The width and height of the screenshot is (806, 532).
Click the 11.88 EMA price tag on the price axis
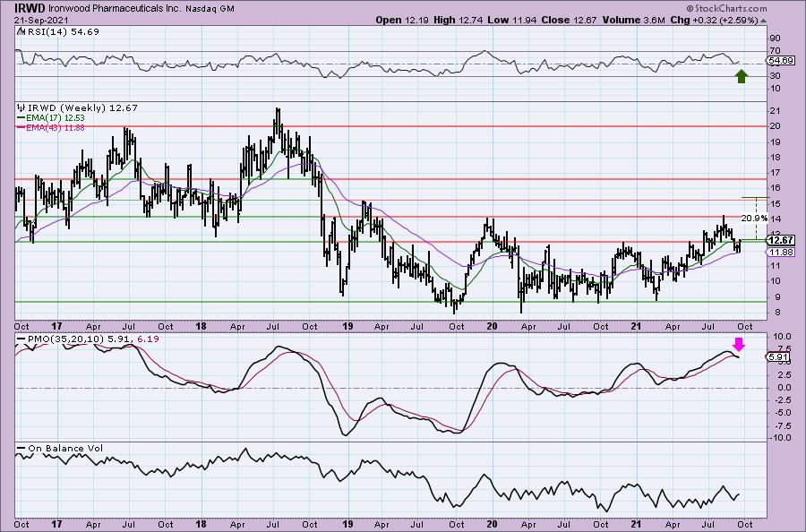(x=781, y=252)
